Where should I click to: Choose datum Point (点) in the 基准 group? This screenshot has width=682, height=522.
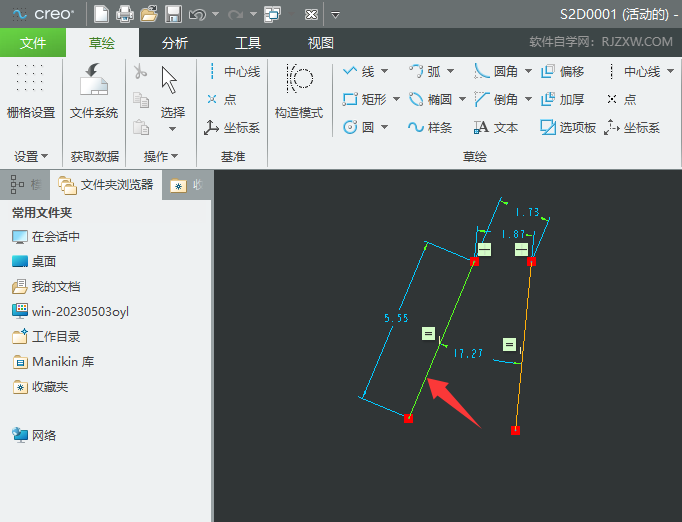pyautogui.click(x=221, y=100)
